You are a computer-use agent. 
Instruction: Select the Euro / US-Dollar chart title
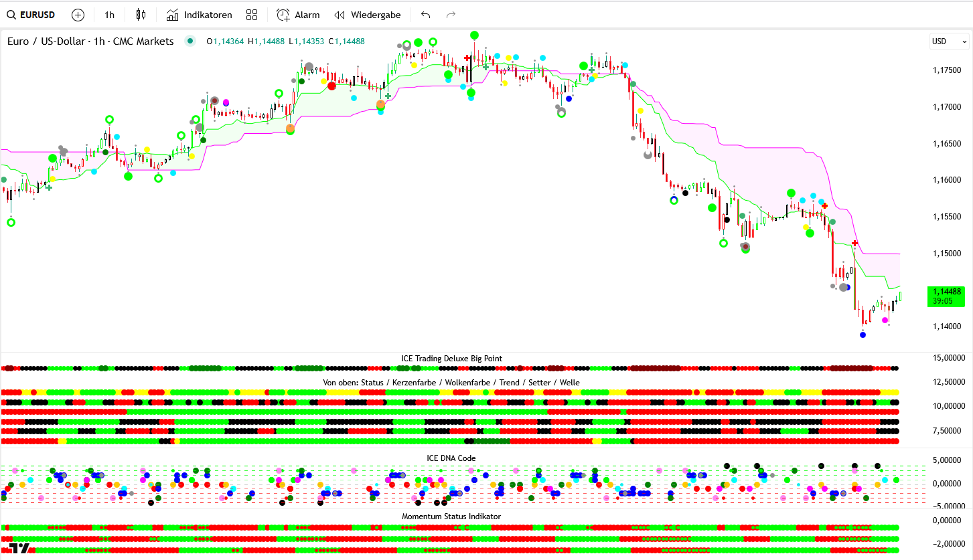(x=90, y=41)
